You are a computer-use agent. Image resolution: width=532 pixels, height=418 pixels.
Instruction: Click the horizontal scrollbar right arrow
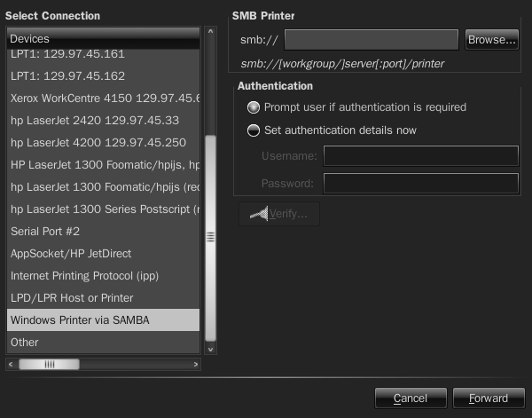click(x=196, y=365)
